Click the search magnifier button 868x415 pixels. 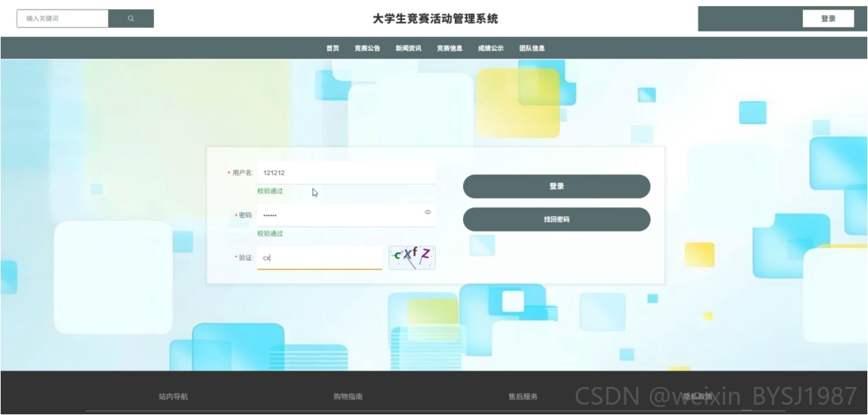(x=131, y=18)
